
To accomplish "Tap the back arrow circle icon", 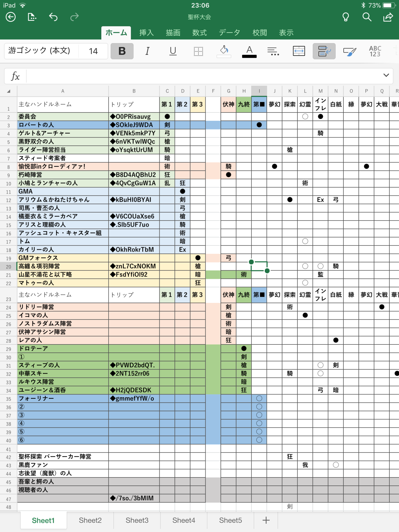I will 11,17.
